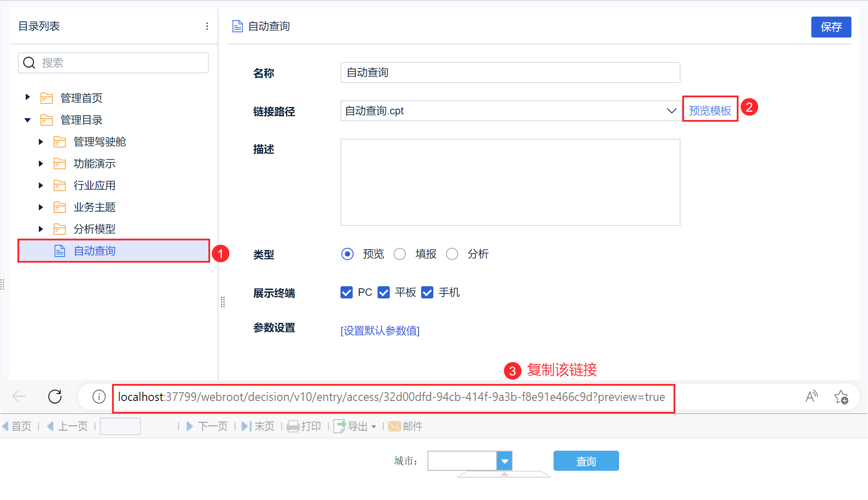Click the 管理目录 folder icon
The image size is (868, 500).
point(47,120)
